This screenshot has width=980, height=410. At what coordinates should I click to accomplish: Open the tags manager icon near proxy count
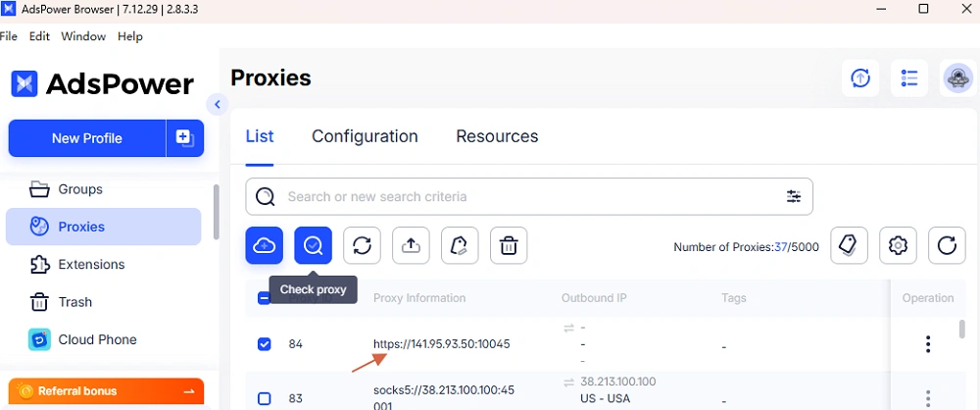click(x=849, y=245)
